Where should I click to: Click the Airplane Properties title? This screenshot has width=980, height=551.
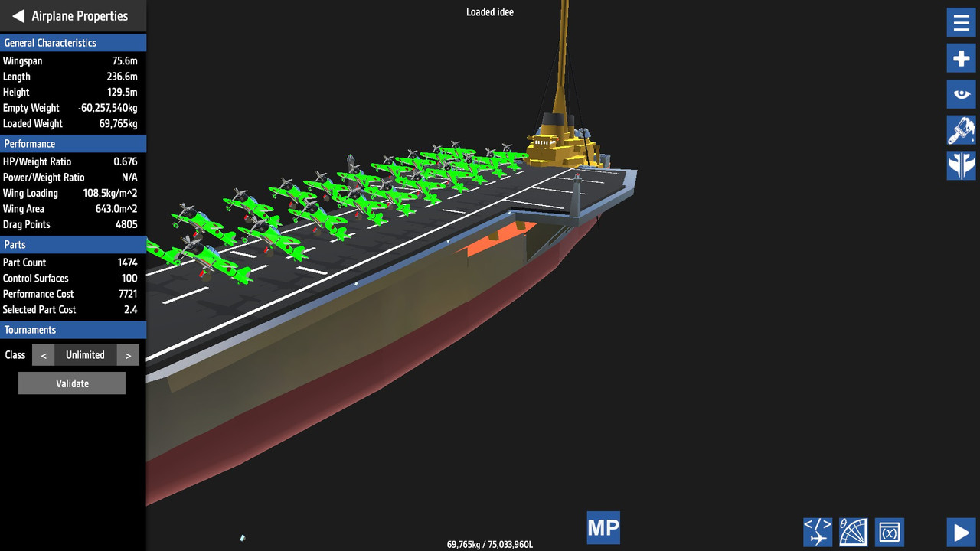point(80,16)
